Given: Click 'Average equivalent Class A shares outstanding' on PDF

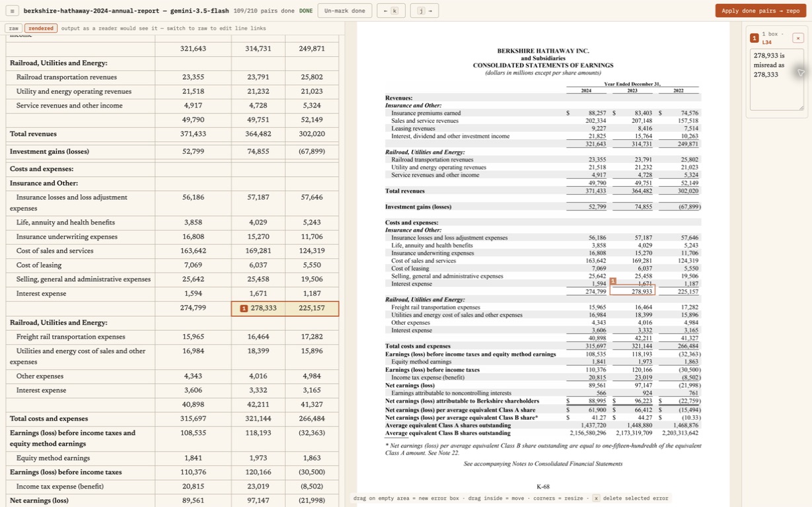Looking at the screenshot, I should [448, 426].
